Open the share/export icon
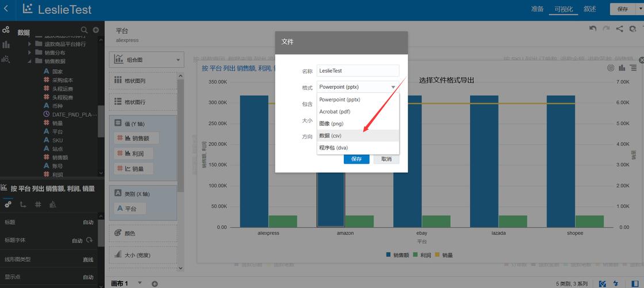This screenshot has height=288, width=644. point(620,28)
